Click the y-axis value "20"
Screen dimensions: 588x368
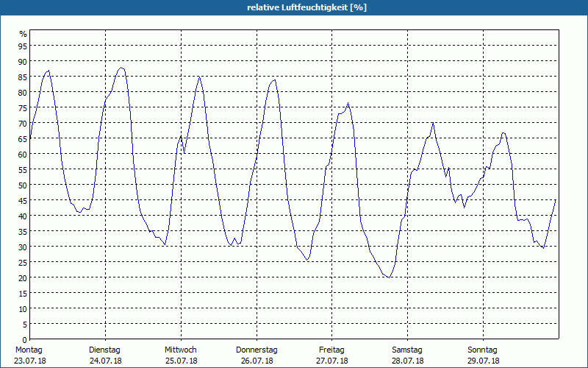[x=23, y=277]
